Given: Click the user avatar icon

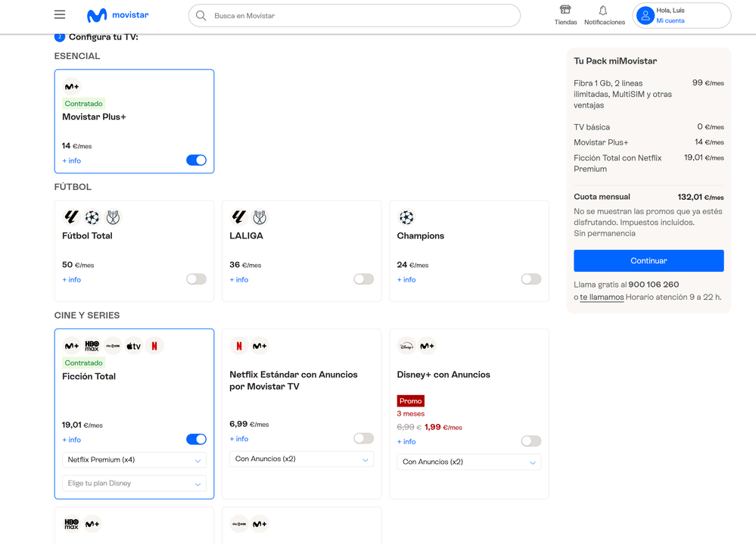Looking at the screenshot, I should pyautogui.click(x=645, y=15).
